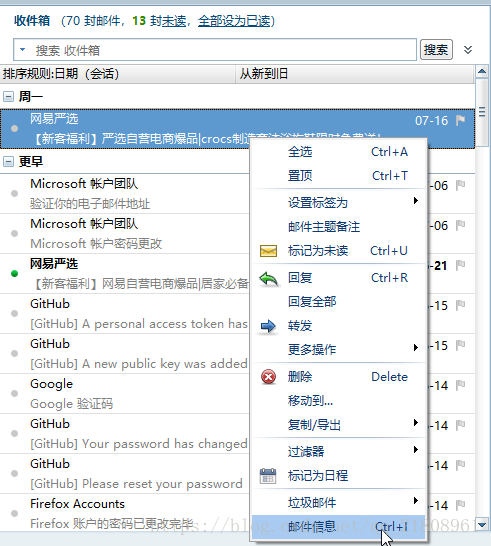This screenshot has height=546, width=491.
Task: Toggle flag on GitHub new public key email
Action: [460, 345]
